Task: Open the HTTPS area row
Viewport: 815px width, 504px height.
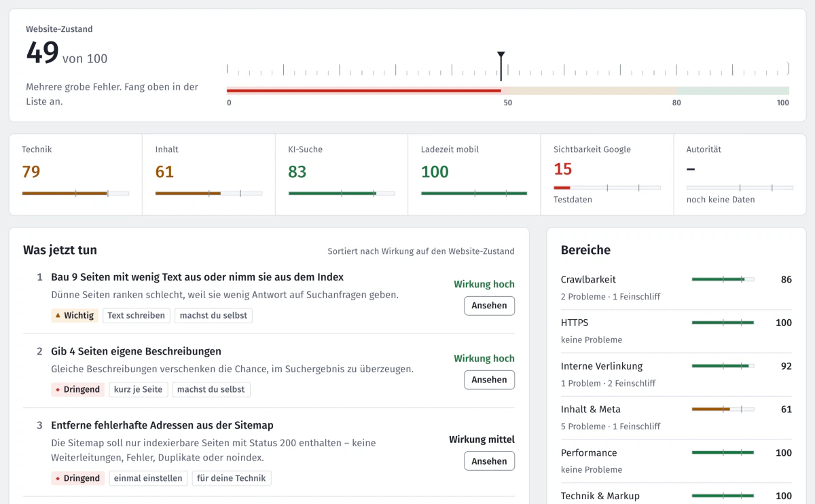Action: (x=676, y=331)
